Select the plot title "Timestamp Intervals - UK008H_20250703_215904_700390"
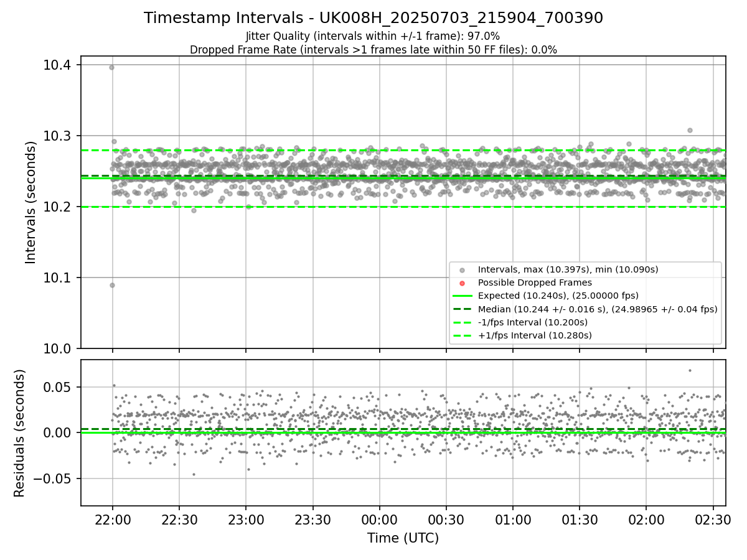The height and width of the screenshot is (560, 747). pos(374,18)
